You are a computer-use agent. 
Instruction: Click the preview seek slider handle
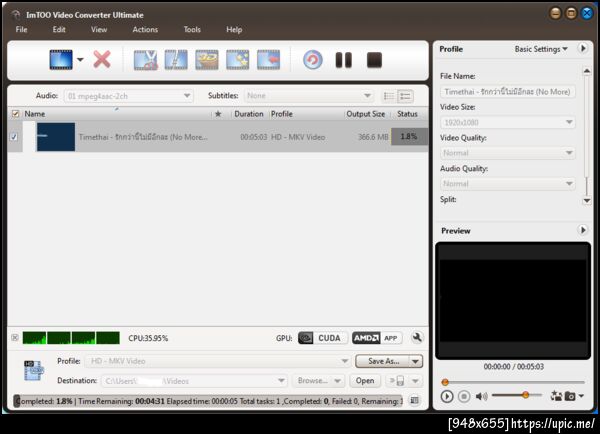[445, 382]
